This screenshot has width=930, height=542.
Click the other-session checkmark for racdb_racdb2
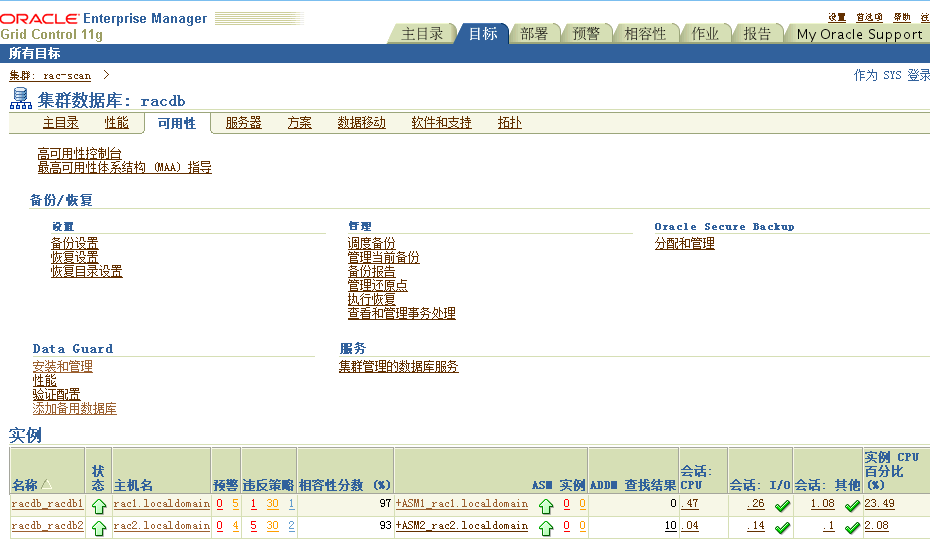[x=852, y=527]
